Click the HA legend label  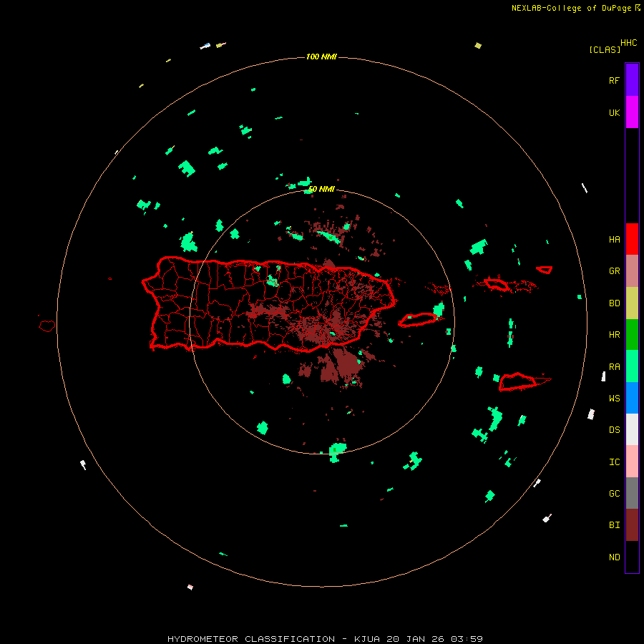[614, 240]
